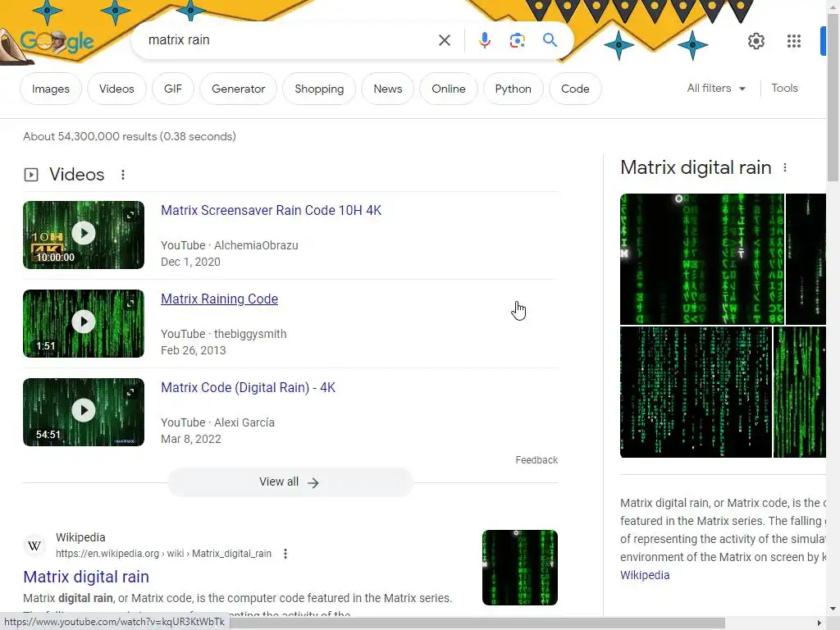Filter results by Images
Image resolution: width=840 pixels, height=630 pixels.
pyautogui.click(x=51, y=89)
